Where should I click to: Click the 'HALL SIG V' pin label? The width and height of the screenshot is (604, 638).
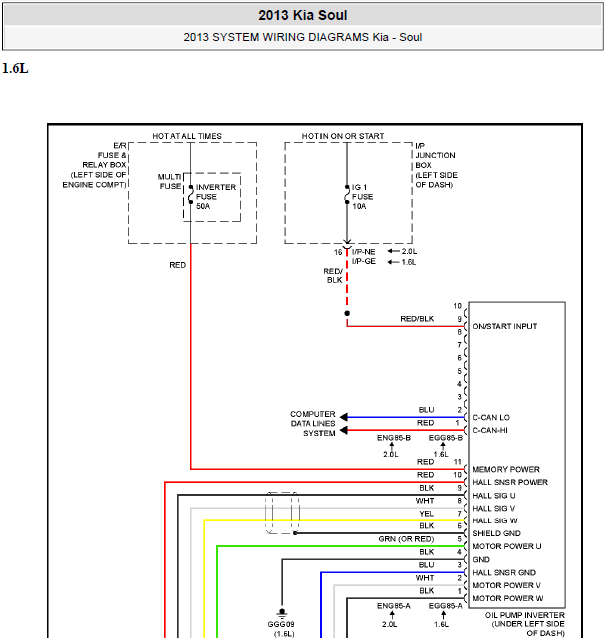[494, 509]
